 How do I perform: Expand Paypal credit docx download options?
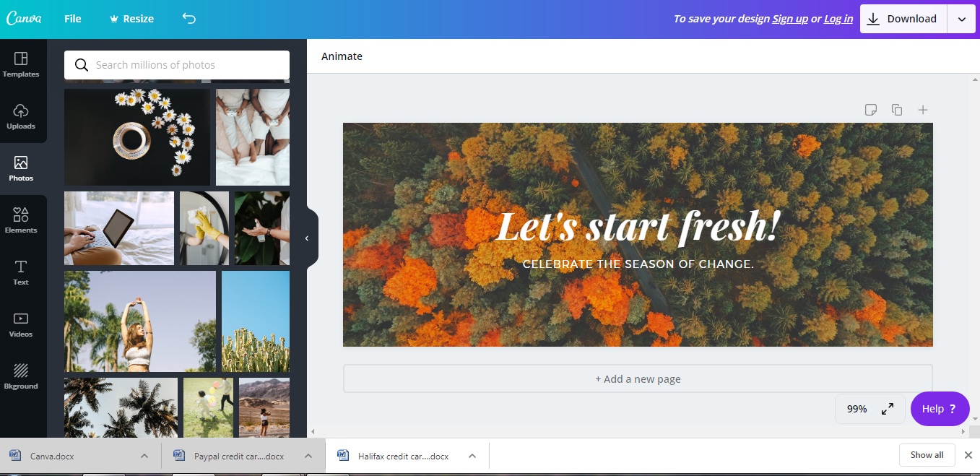pyautogui.click(x=308, y=456)
